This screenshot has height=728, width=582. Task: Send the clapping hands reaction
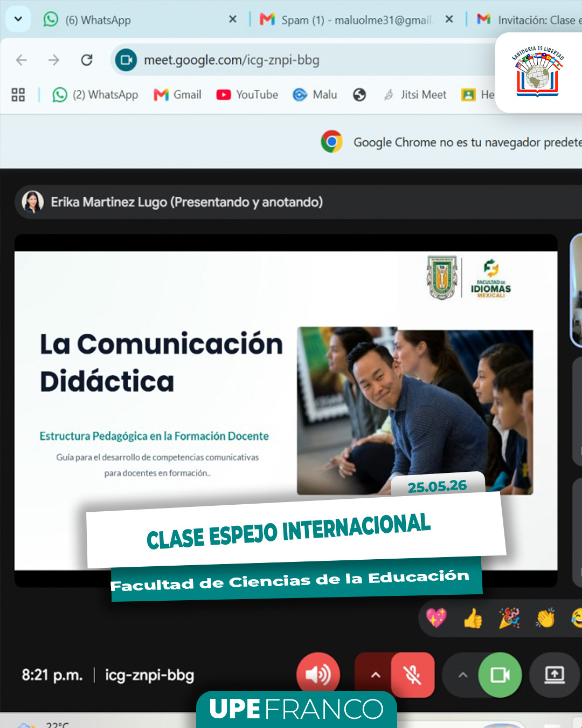pos(545,618)
